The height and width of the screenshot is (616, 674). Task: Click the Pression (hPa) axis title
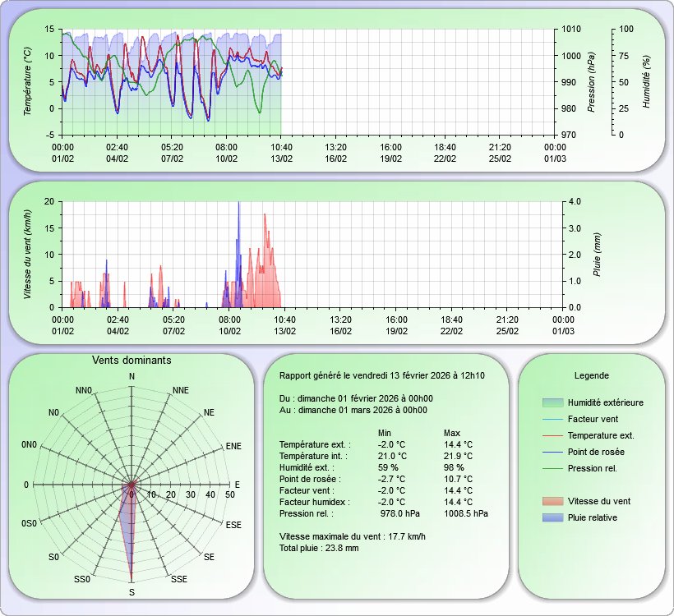tap(589, 80)
